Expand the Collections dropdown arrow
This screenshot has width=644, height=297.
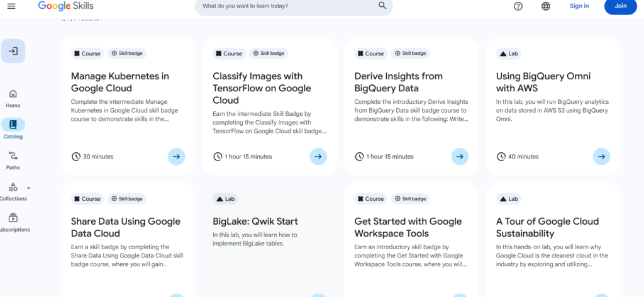[x=28, y=188]
